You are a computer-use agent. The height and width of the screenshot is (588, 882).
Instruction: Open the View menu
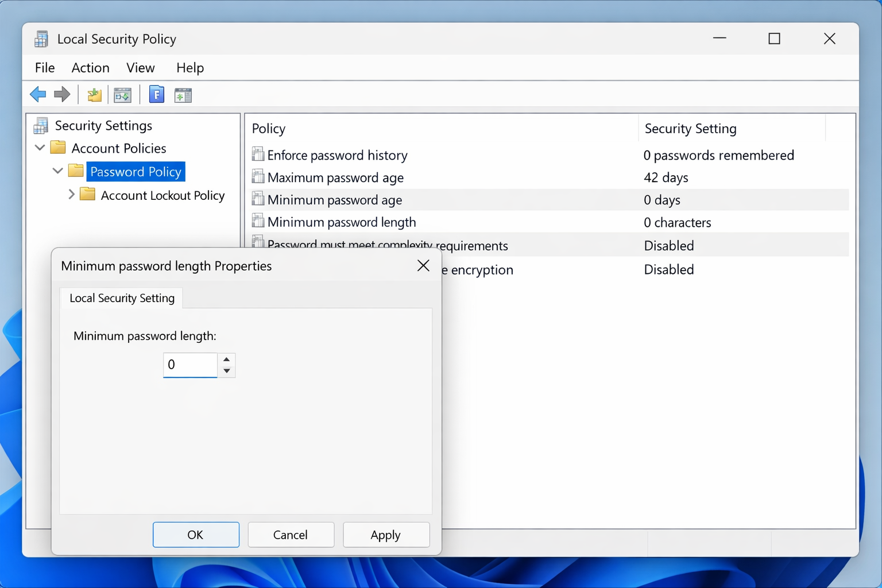[141, 68]
